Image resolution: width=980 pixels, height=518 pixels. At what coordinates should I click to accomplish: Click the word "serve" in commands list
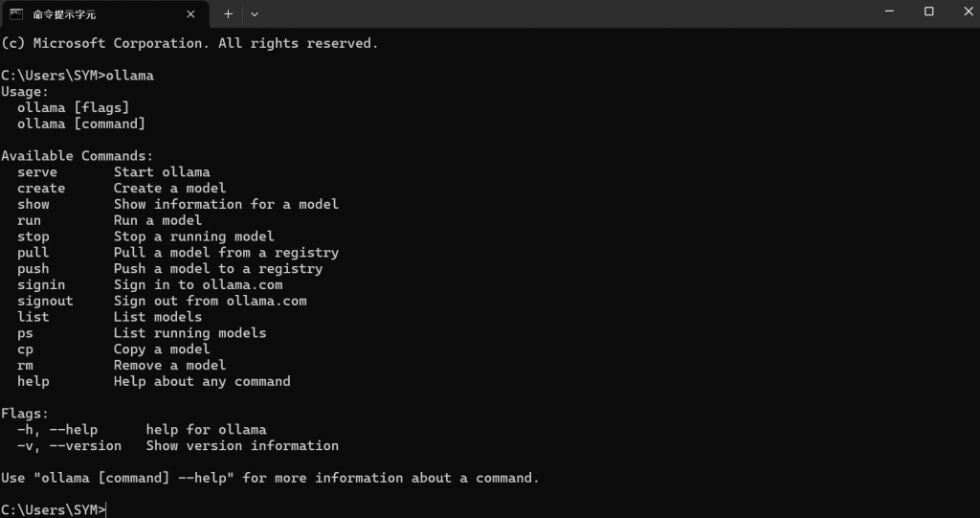coord(37,172)
